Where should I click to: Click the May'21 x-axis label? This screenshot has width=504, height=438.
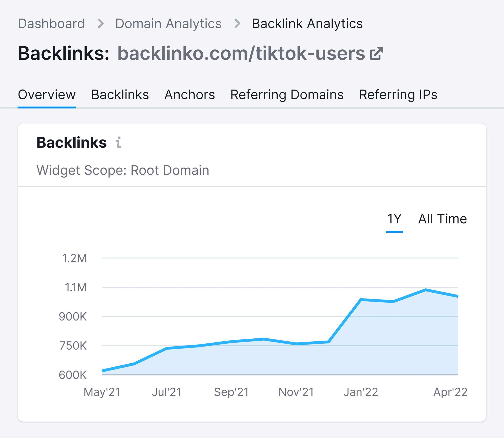pos(102,392)
